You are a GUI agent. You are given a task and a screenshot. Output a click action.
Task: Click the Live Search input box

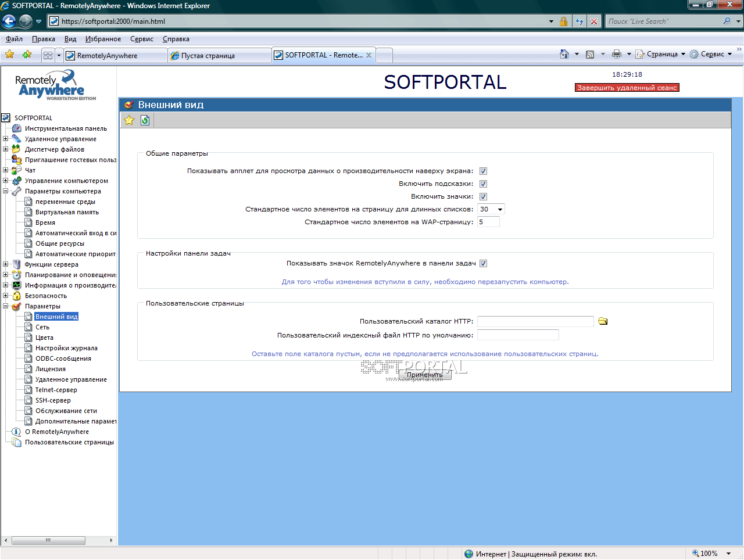[x=663, y=21]
